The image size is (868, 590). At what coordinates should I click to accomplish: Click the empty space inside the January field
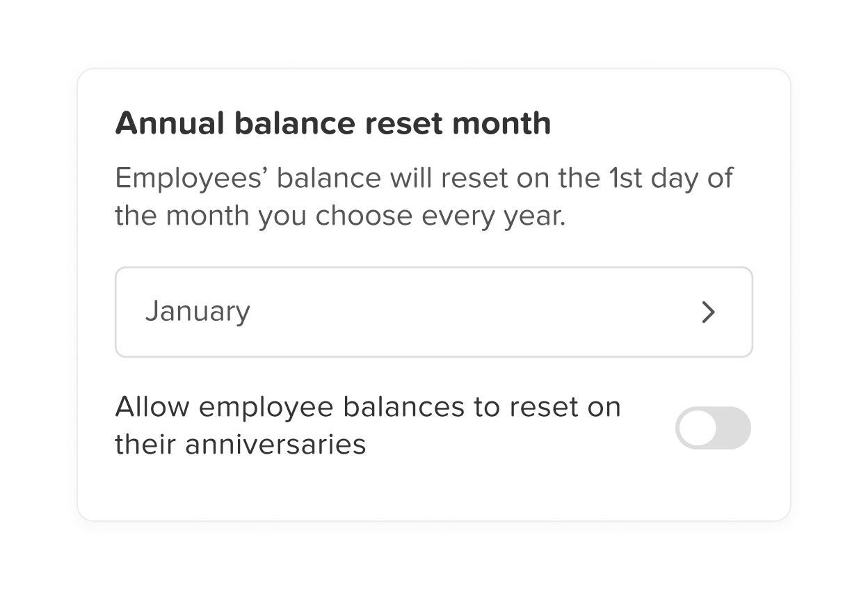(473, 312)
